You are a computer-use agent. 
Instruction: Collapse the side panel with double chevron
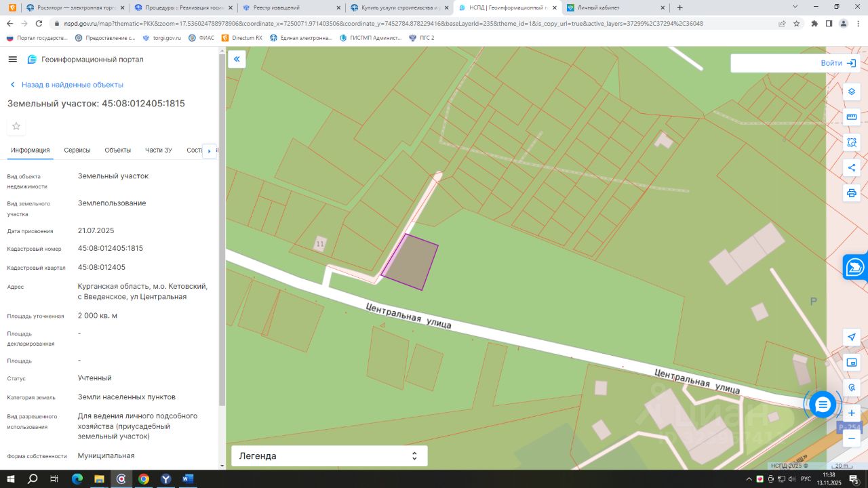tap(237, 60)
